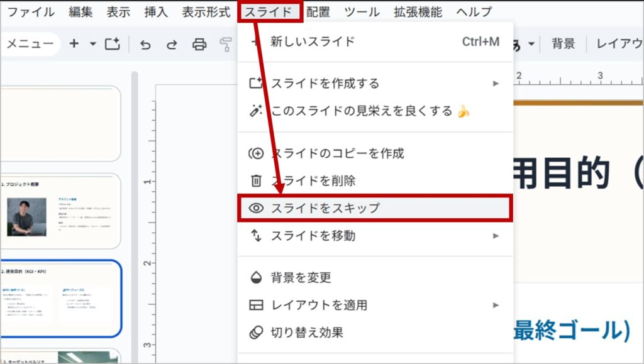The height and width of the screenshot is (364, 644).
Task: Choose スライドのコピーを作成 from menu
Action: point(336,153)
